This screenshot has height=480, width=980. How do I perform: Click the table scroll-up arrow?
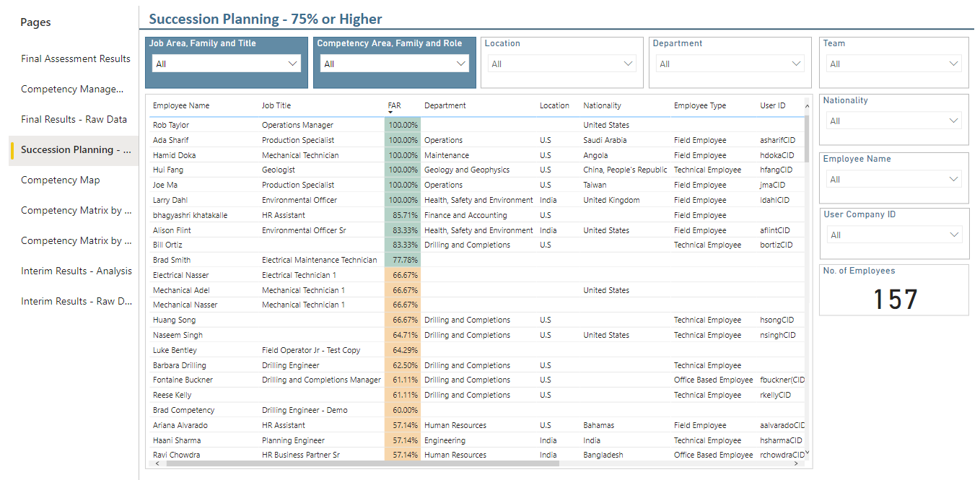coord(807,105)
